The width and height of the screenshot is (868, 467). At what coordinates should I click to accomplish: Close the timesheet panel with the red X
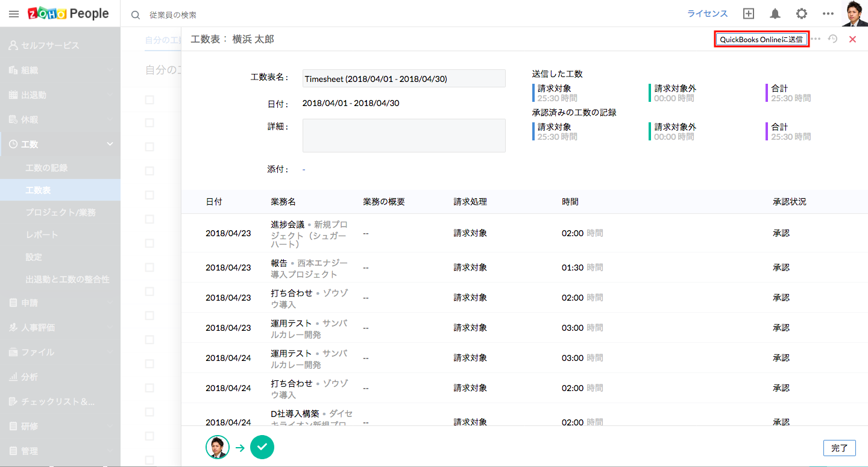(852, 39)
